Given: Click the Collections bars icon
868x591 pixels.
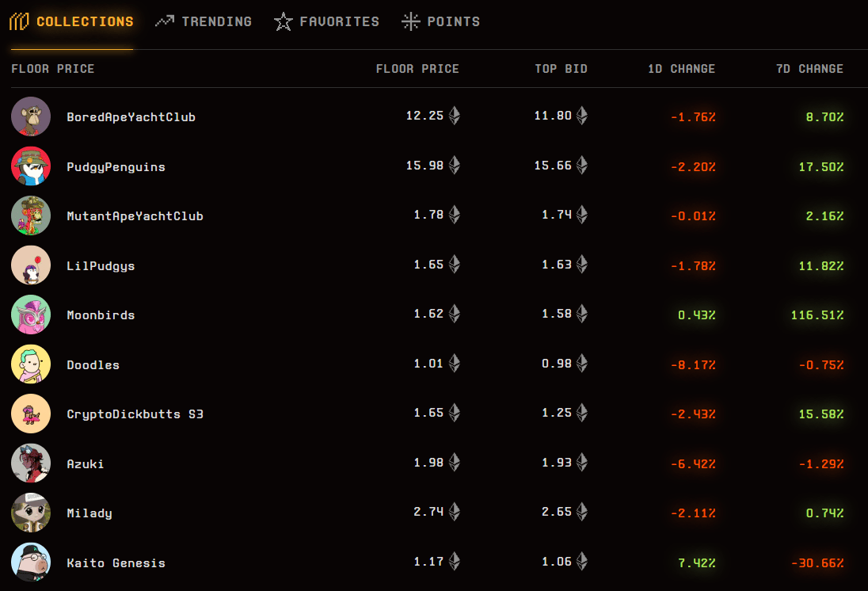Looking at the screenshot, I should (x=19, y=21).
